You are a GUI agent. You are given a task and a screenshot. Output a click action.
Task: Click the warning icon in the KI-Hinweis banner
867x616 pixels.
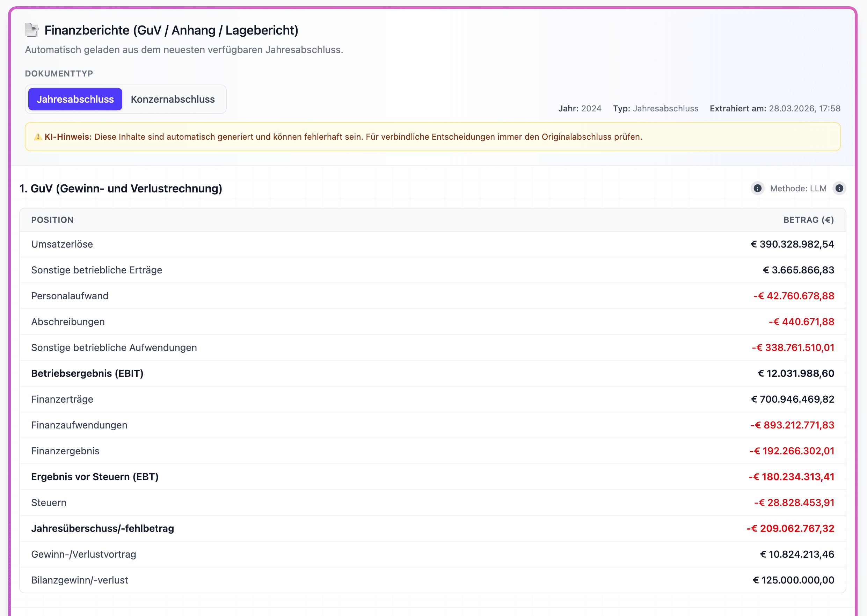point(38,137)
